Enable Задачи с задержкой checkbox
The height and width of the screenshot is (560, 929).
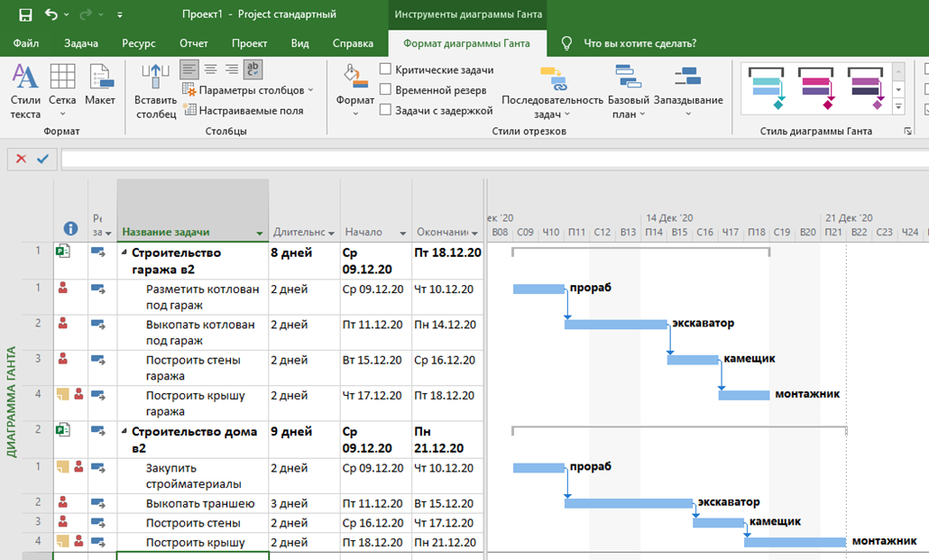(385, 110)
